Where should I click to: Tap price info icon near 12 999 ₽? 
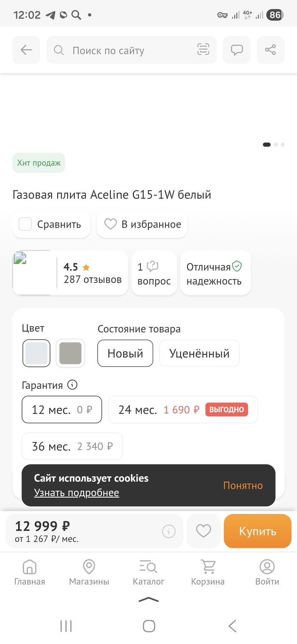[x=168, y=531]
